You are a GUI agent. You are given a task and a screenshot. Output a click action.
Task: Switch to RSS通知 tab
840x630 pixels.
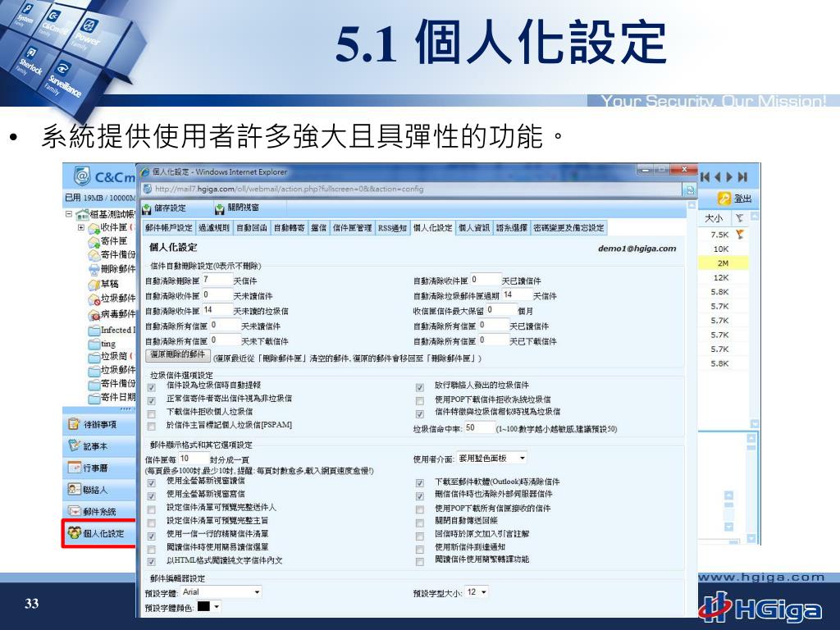[x=392, y=228]
